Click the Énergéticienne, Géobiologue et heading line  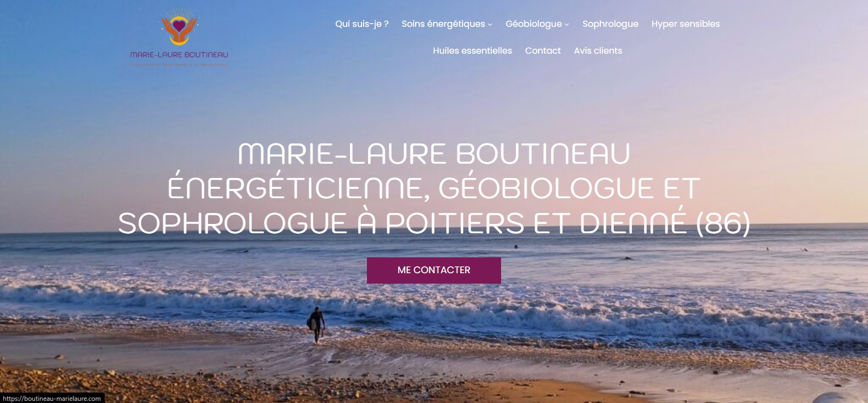click(434, 188)
